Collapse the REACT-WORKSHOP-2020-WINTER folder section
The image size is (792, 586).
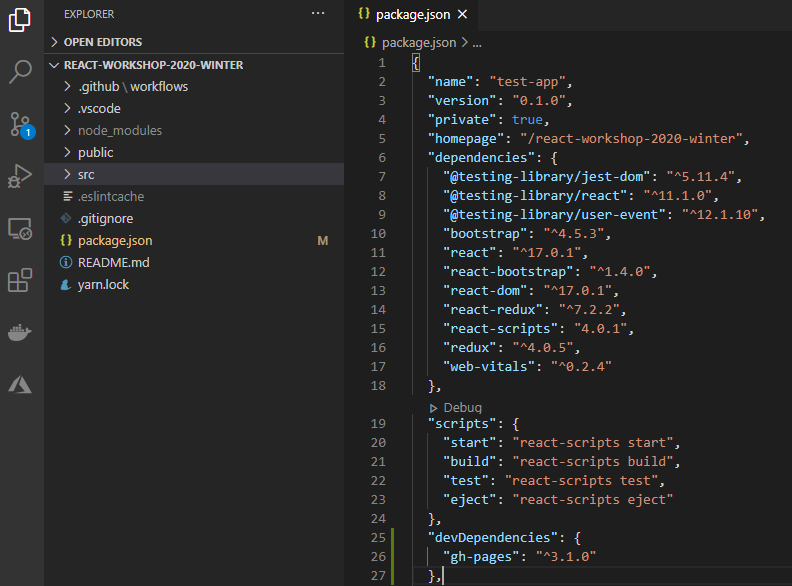[x=194, y=65]
